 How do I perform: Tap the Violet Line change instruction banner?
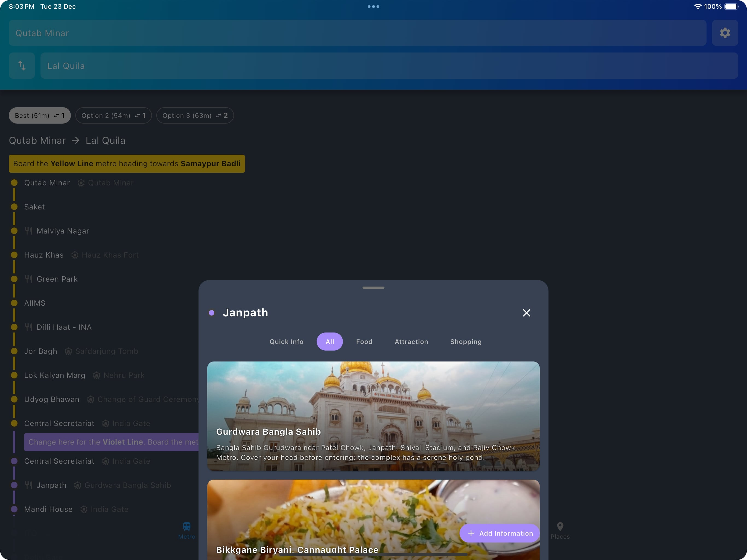(x=112, y=442)
